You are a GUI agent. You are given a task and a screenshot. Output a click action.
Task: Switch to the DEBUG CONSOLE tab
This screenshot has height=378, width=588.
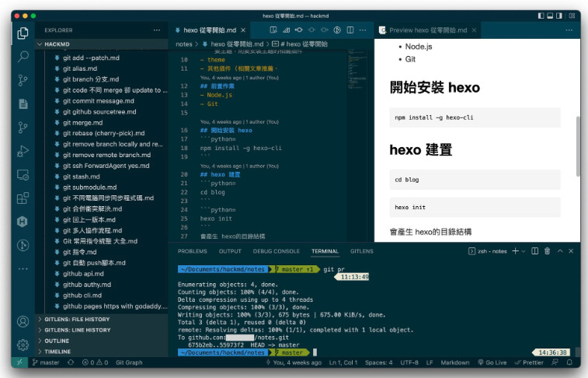point(277,251)
